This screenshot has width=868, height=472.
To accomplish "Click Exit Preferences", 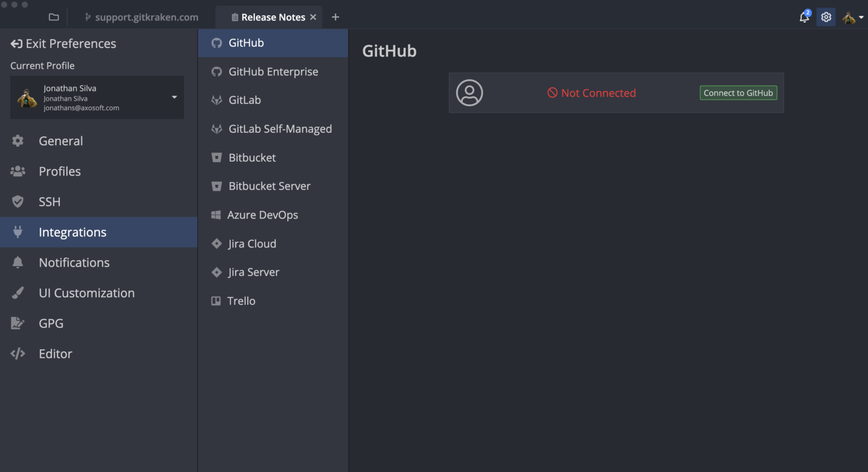I will 63,44.
